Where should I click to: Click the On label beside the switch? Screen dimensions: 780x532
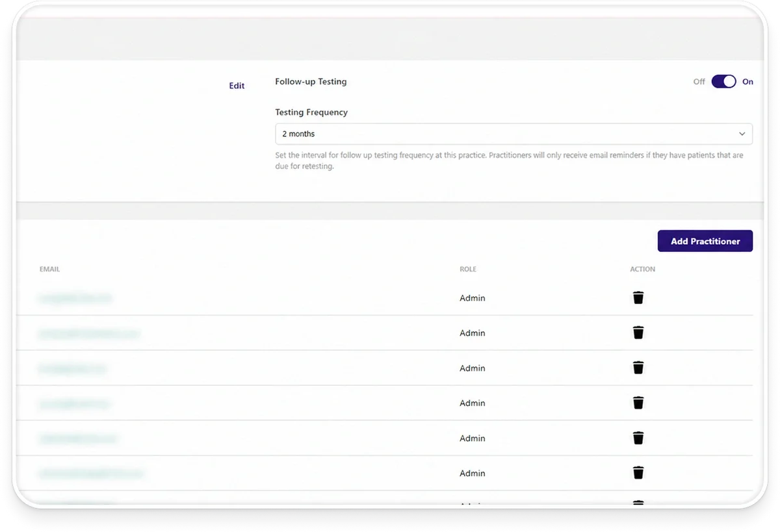[748, 82]
